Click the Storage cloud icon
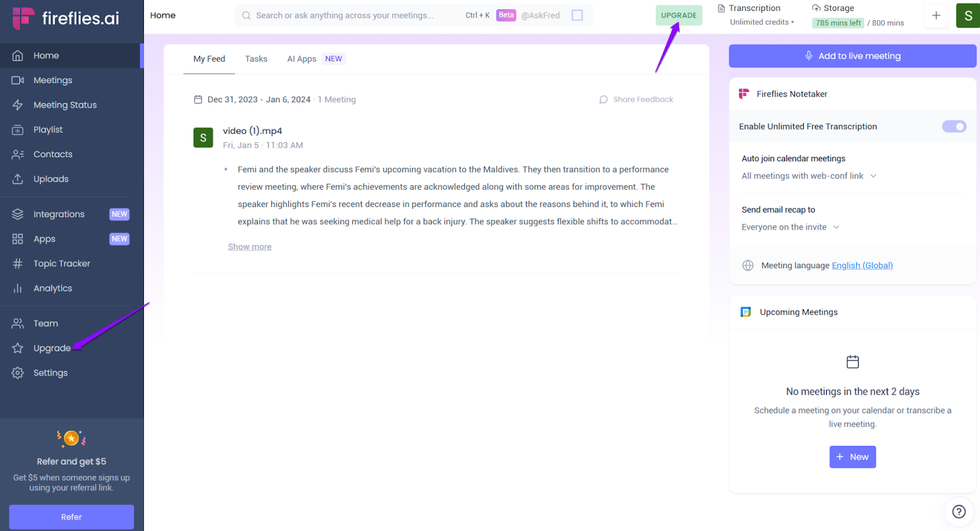 click(x=816, y=8)
